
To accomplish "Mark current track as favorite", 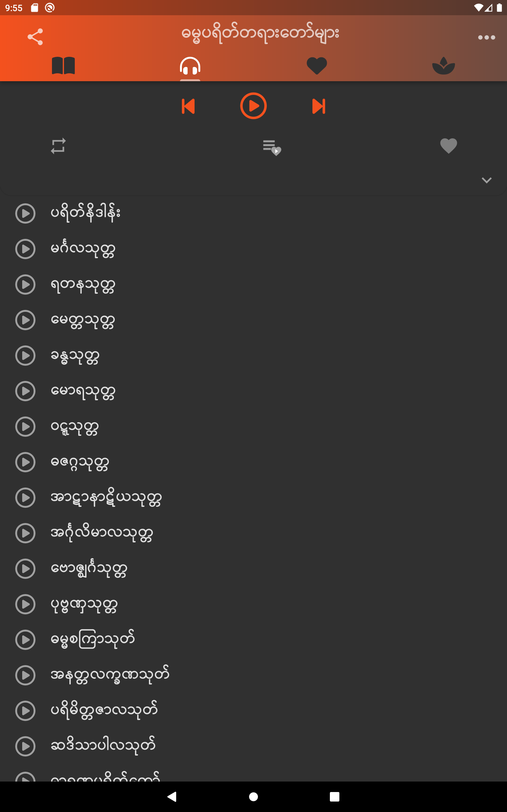I will 448,146.
